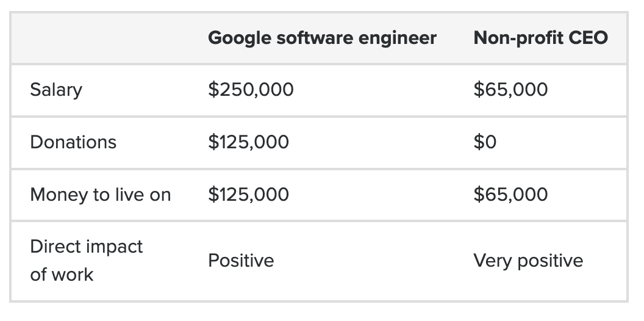This screenshot has width=644, height=321.
Task: Click $65,000 in Money to live on row
Action: pyautogui.click(x=510, y=195)
